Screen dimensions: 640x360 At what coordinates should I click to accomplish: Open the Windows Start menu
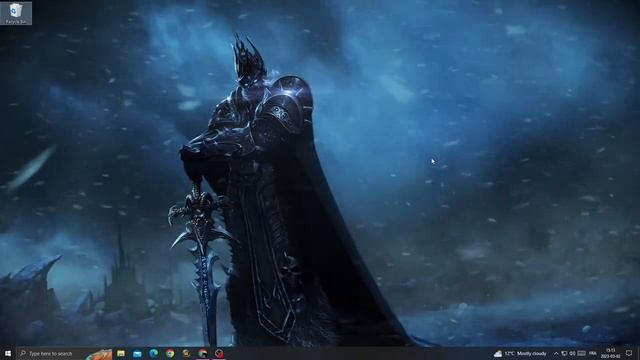click(x=8, y=353)
